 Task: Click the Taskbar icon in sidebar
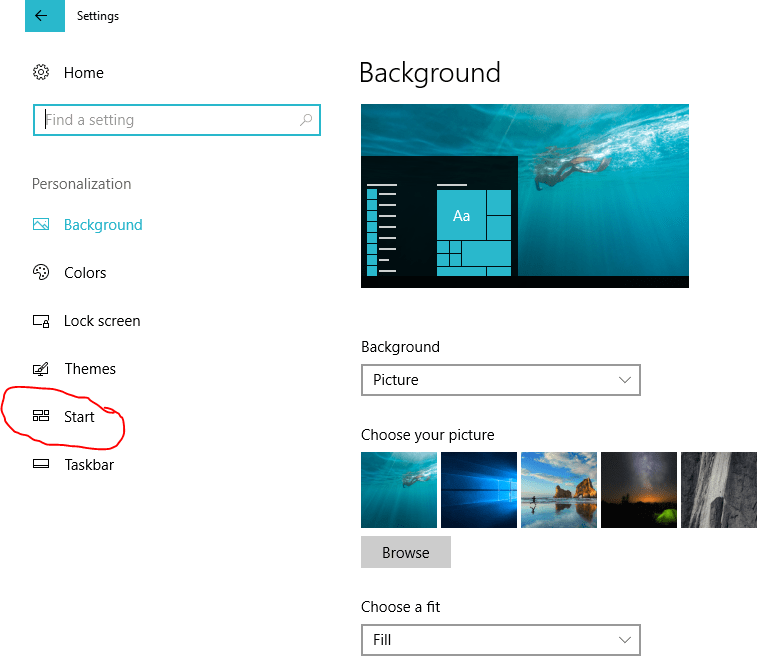pyautogui.click(x=41, y=464)
